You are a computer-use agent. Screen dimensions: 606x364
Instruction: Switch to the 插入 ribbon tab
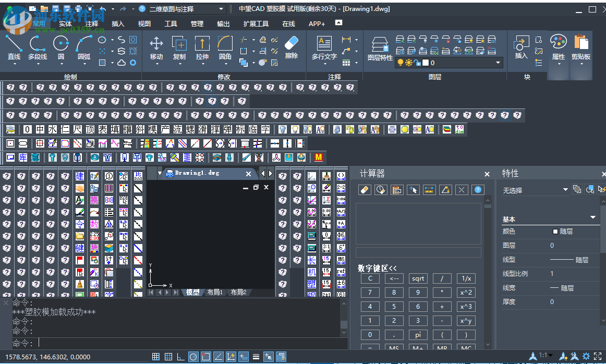coord(118,23)
